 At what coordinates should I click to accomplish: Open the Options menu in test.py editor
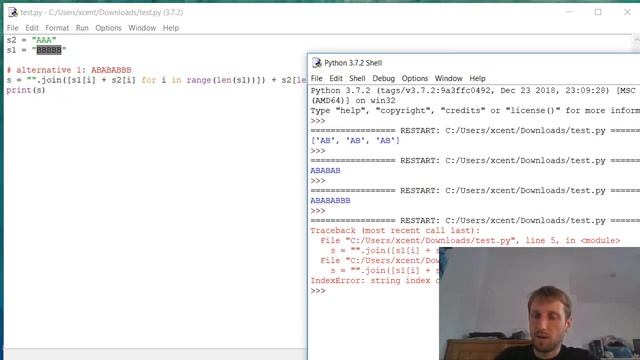108,28
